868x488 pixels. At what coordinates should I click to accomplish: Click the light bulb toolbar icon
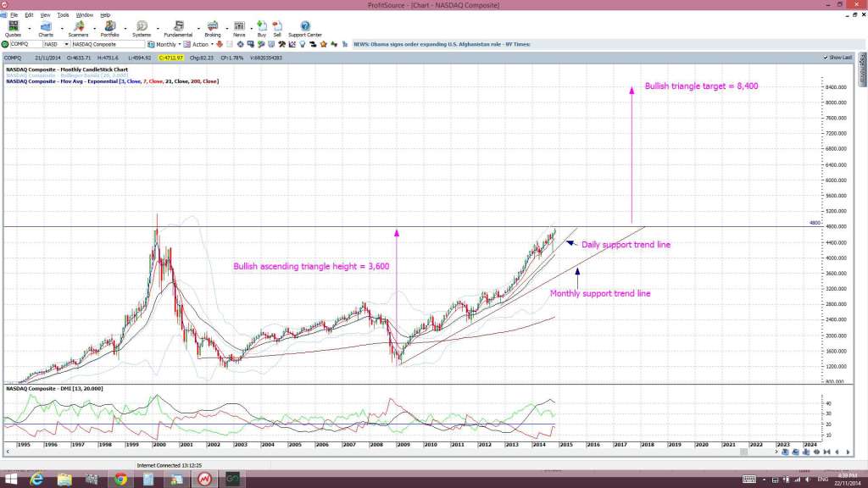303,44
